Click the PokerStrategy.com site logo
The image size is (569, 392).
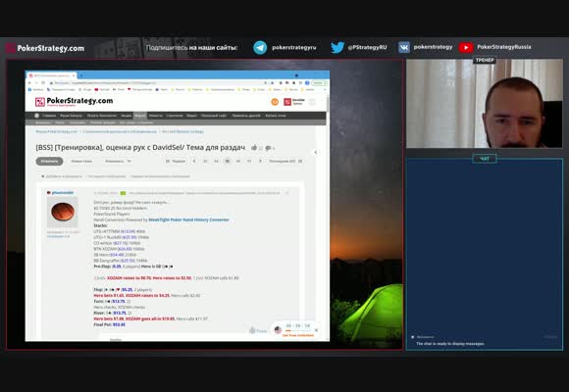[x=74, y=102]
